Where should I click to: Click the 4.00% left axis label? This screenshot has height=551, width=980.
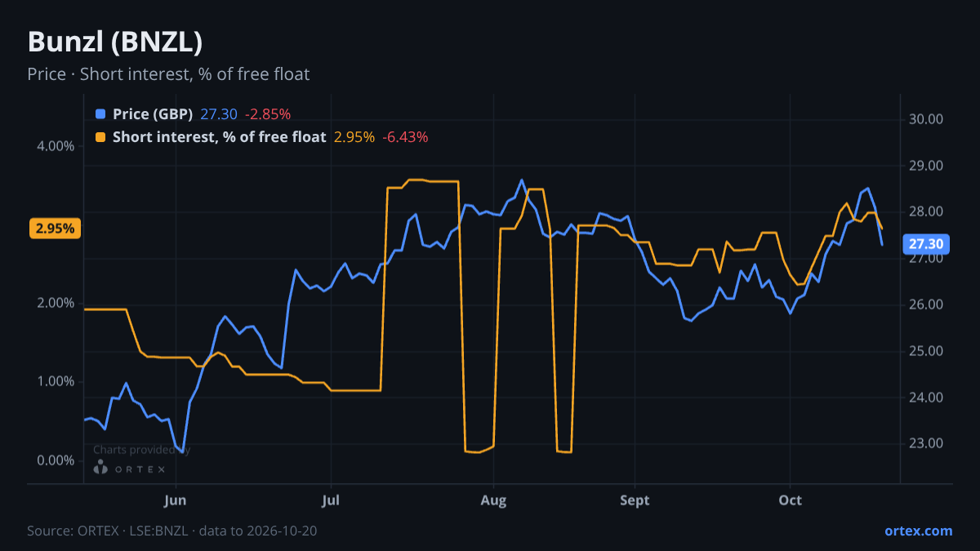coord(56,146)
